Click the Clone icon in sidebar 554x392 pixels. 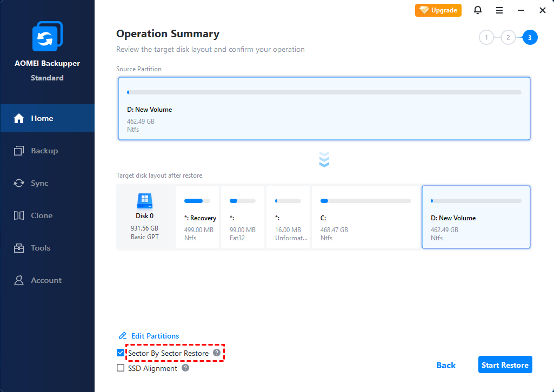[19, 215]
